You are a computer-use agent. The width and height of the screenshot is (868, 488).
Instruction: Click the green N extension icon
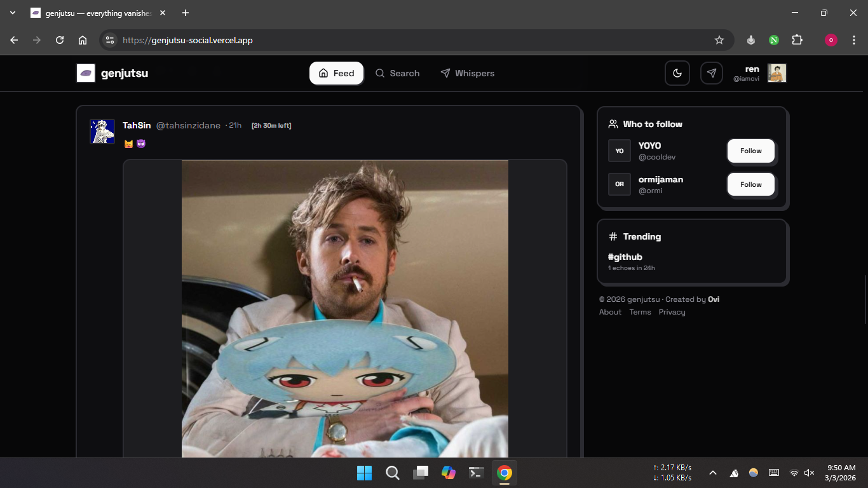point(774,40)
